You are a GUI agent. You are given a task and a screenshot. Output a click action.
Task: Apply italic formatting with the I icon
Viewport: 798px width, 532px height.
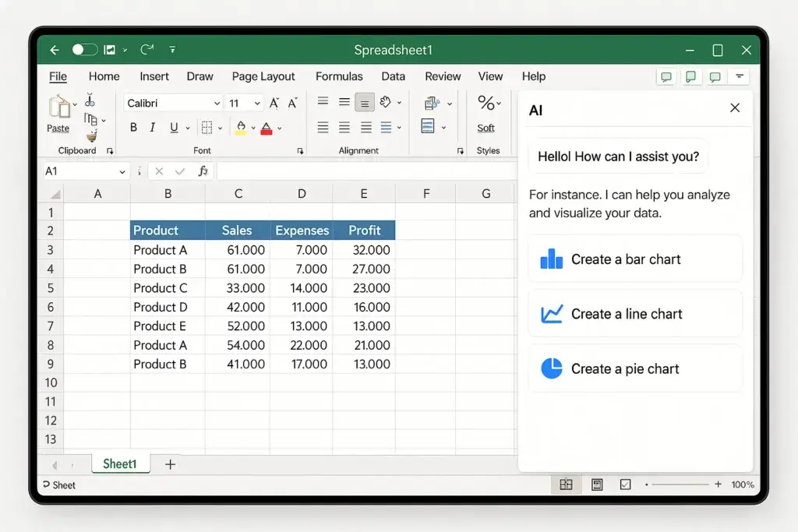[x=153, y=128]
